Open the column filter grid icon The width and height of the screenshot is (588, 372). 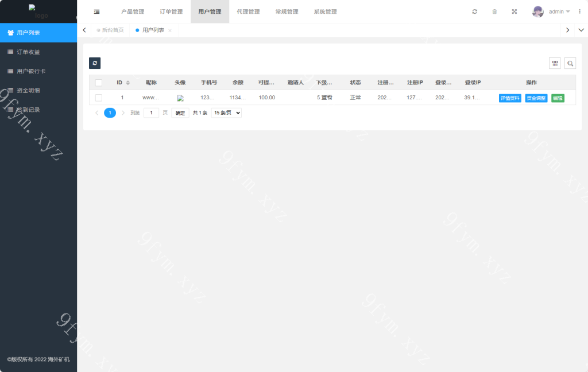555,63
